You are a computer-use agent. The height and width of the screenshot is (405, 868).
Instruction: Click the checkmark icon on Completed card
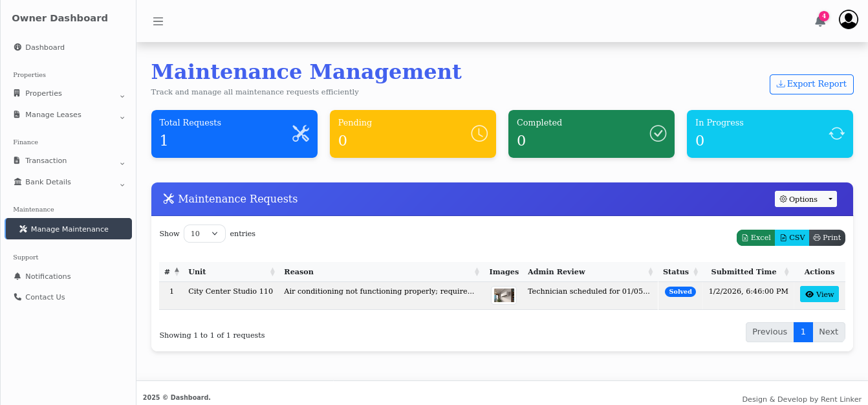(658, 133)
